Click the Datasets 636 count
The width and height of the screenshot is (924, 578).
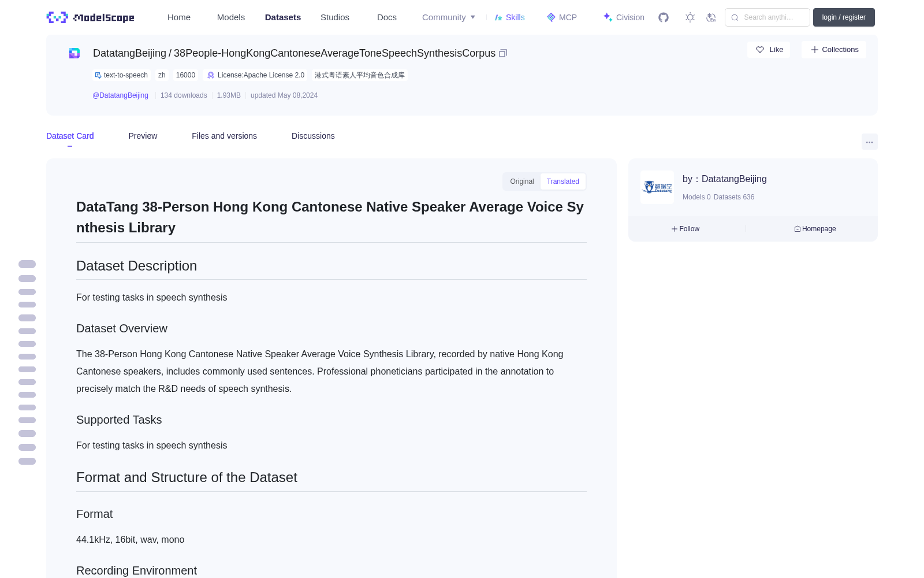(x=734, y=197)
